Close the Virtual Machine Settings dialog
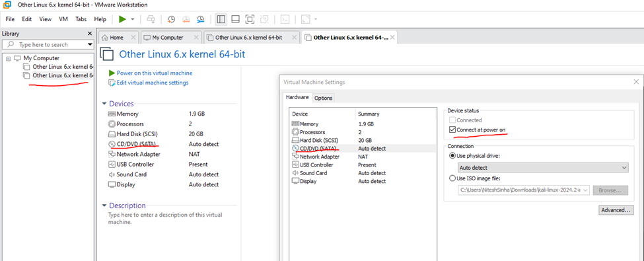Viewport: 644px width, 261px height. (636, 82)
